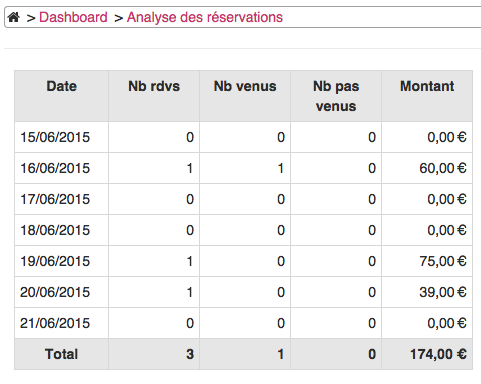Click the 75,00 € amount cell
This screenshot has height=384, width=481.
coord(427,261)
